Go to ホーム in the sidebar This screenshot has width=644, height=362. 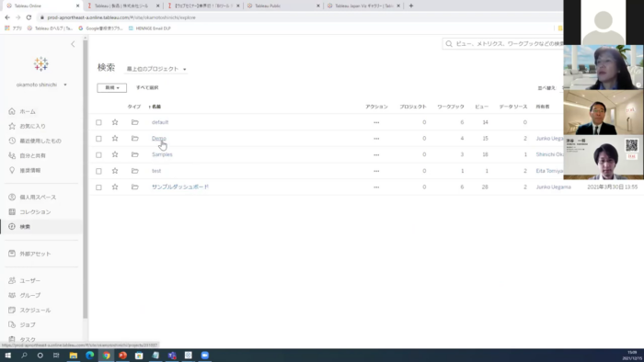(28, 111)
